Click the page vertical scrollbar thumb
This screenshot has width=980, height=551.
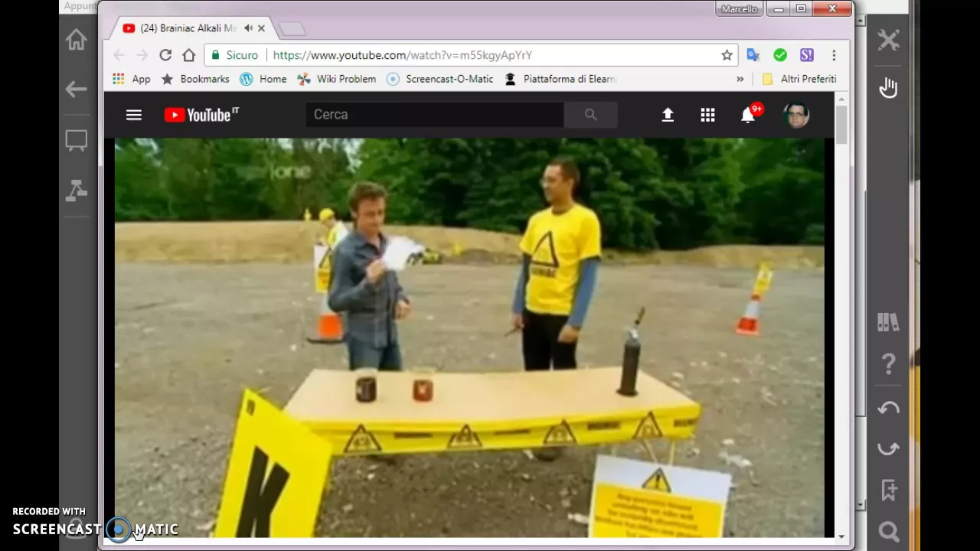tap(842, 124)
